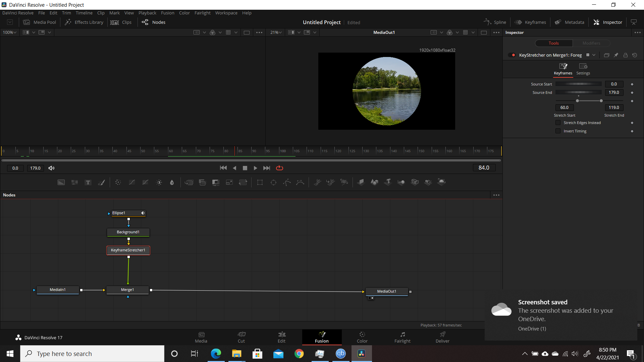
Task: Mute audio with the speaker button
Action: (51, 168)
